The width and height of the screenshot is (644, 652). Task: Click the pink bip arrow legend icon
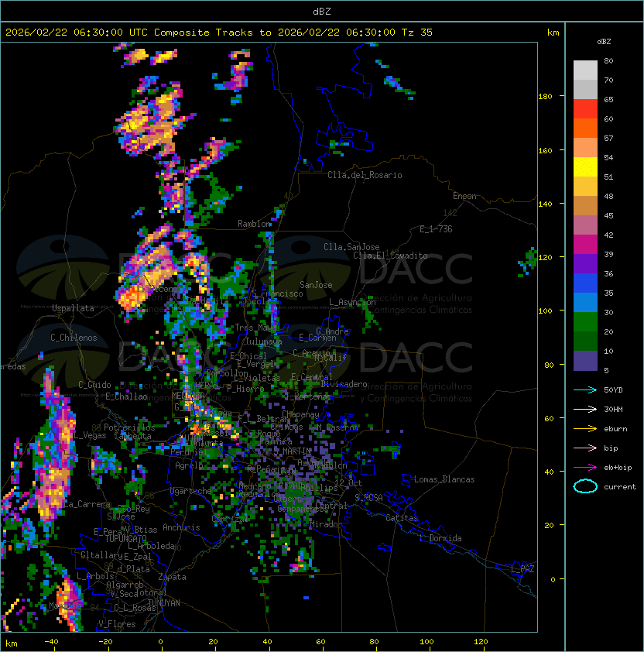click(x=585, y=448)
